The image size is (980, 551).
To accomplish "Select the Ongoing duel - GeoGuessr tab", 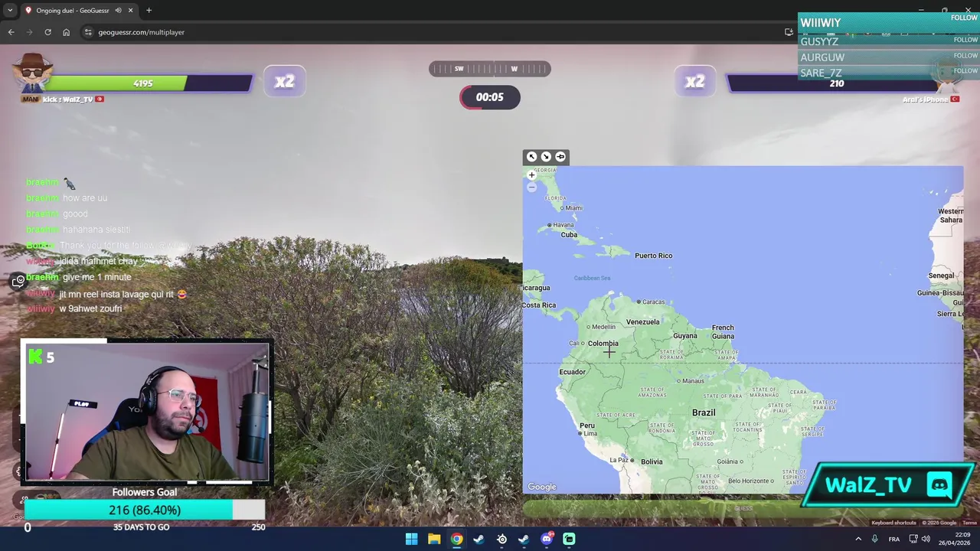I will (78, 11).
